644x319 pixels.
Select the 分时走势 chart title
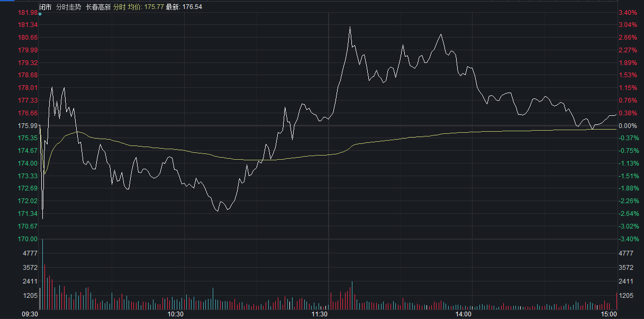click(x=69, y=7)
